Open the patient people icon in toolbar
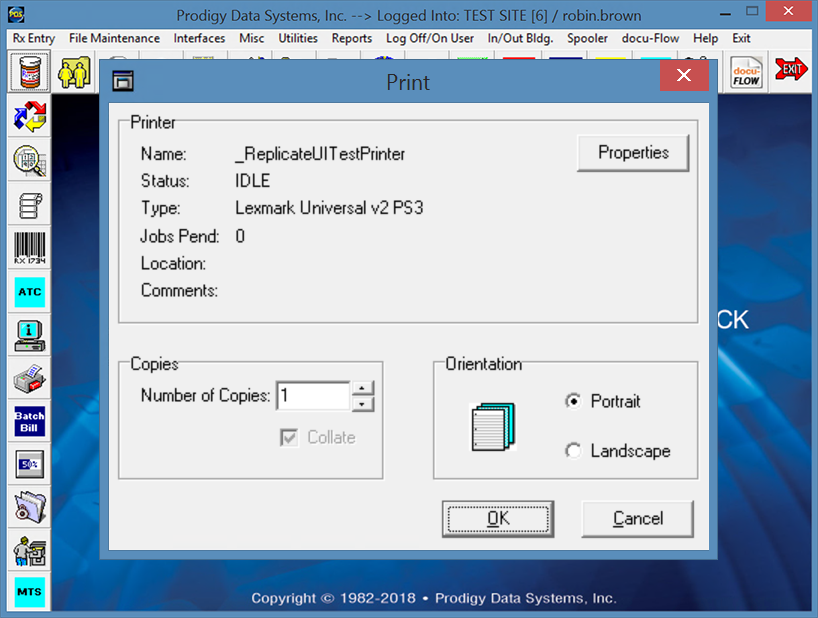Viewport: 818px width, 618px height. point(76,73)
